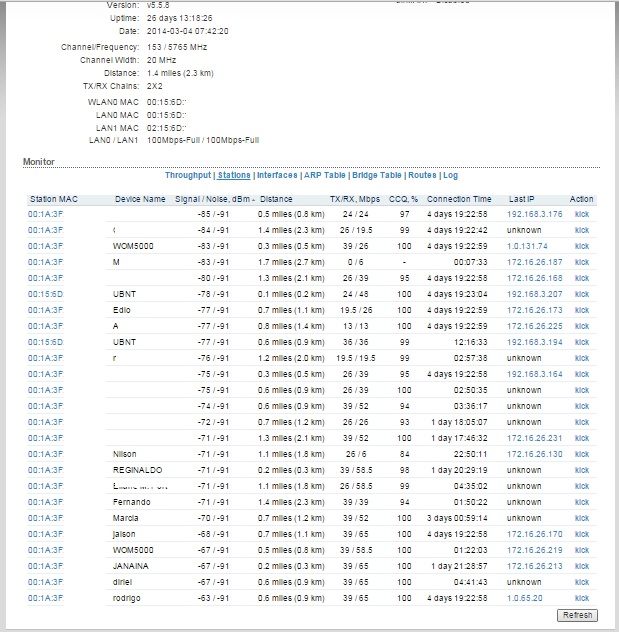The width and height of the screenshot is (619, 632).
Task: Kick the REGINALDO station
Action: coord(582,469)
